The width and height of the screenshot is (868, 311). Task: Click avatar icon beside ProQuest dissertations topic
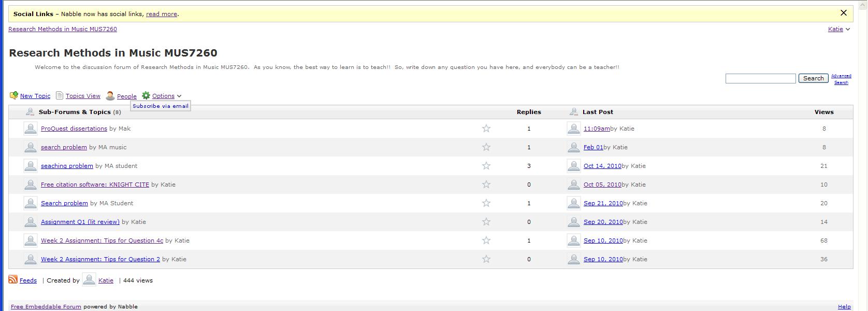pyautogui.click(x=31, y=129)
